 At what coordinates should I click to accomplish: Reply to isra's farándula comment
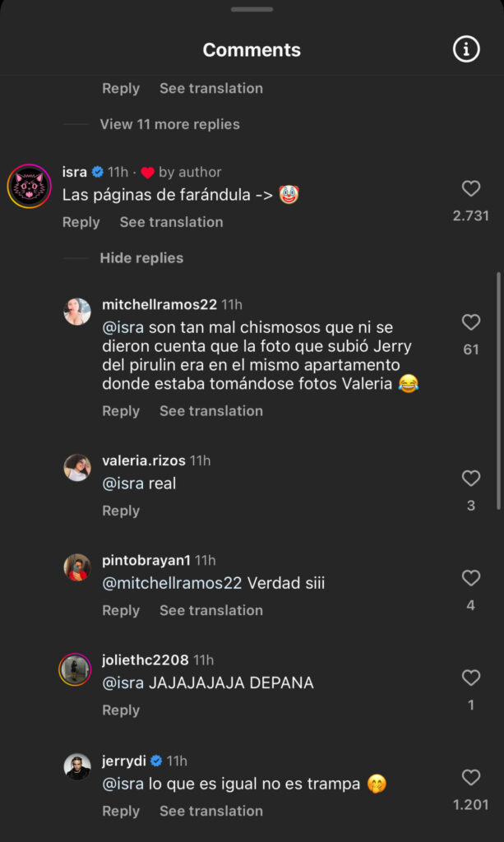pyautogui.click(x=81, y=222)
